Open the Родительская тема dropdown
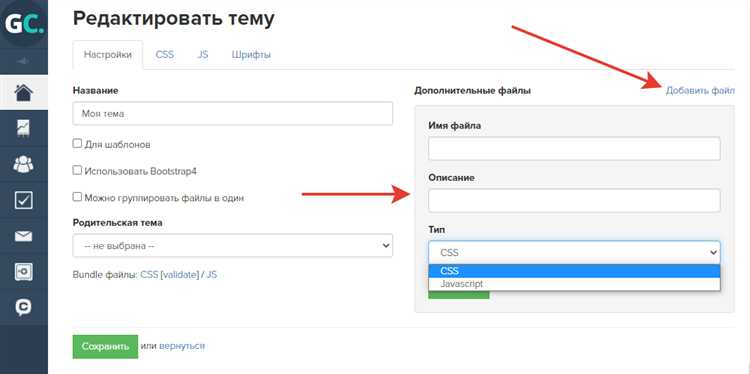Screen dimensions: 750x374 point(232,245)
